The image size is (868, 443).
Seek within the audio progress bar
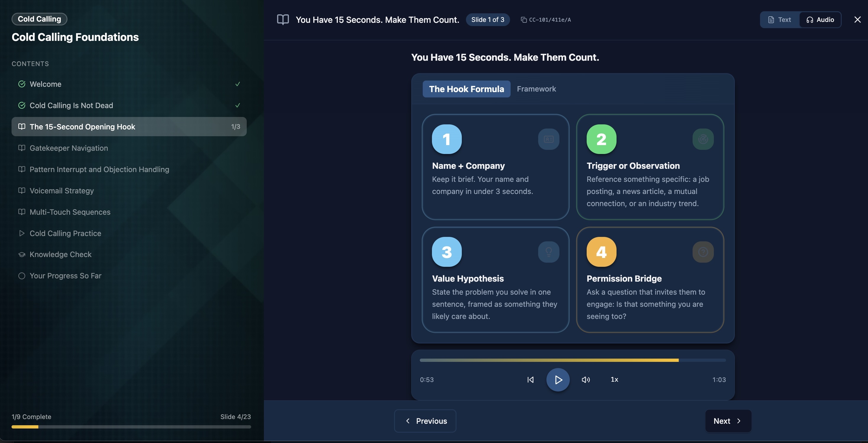coord(572,360)
